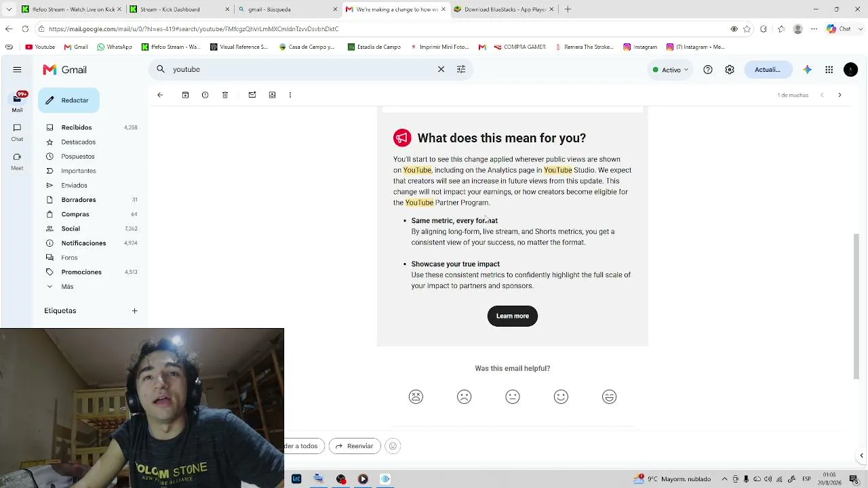
Task: Open the browser tab search dropdown
Action: coord(9,9)
